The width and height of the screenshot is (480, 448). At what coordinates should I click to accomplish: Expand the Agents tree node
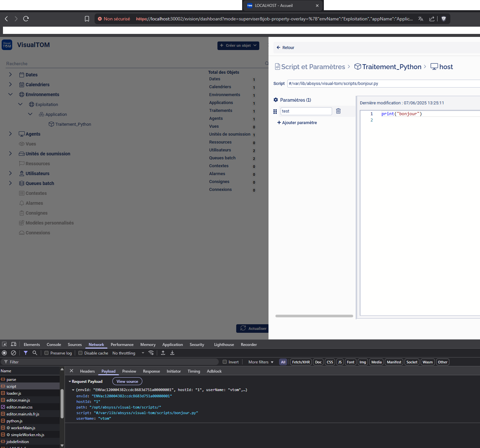pyautogui.click(x=10, y=134)
